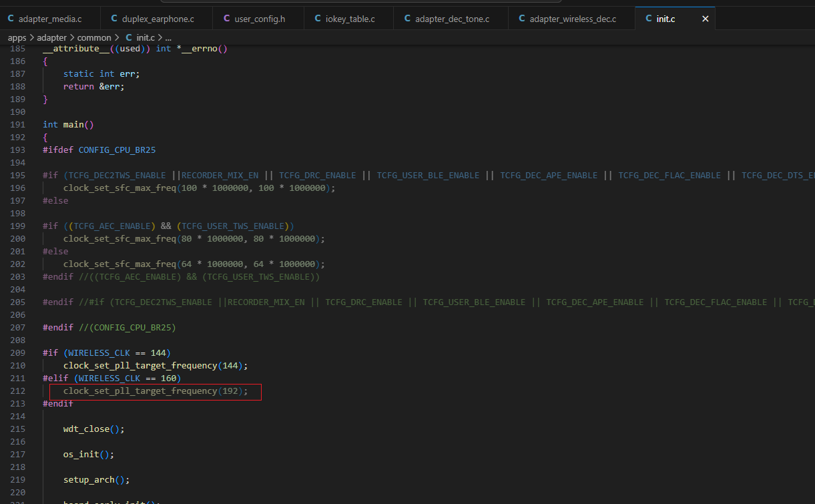815x504 pixels.
Task: Open the "common" breadcrumb folder
Action: (x=95, y=38)
